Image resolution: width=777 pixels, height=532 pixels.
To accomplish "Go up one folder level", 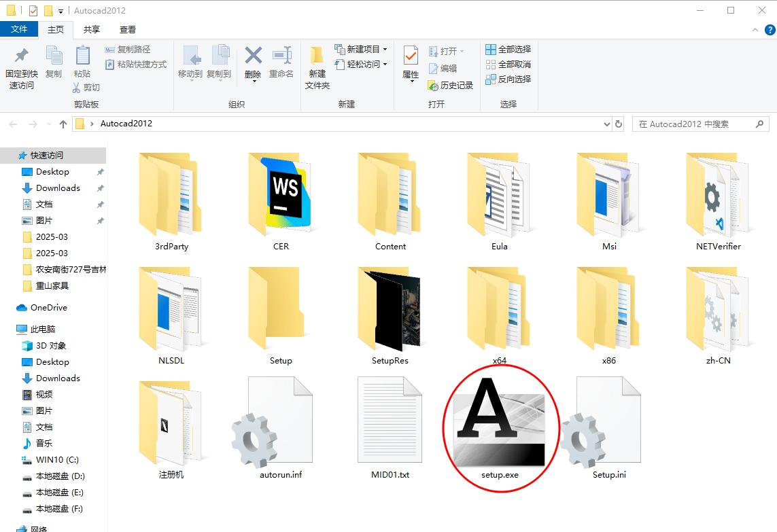I will tap(63, 124).
